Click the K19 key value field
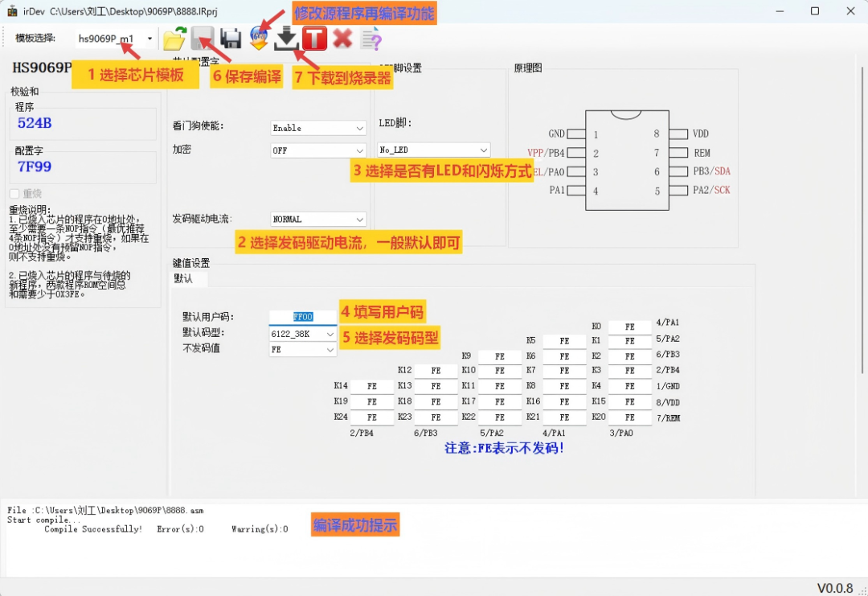 (371, 401)
